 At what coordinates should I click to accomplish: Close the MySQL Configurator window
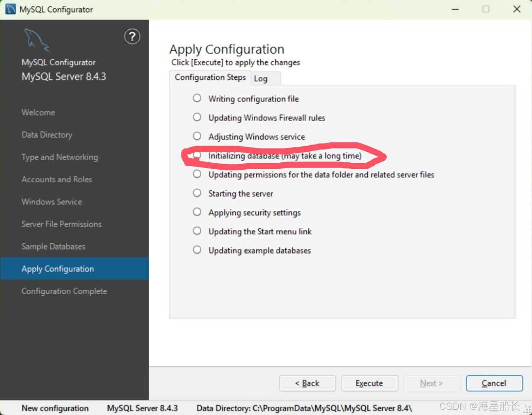click(x=517, y=9)
